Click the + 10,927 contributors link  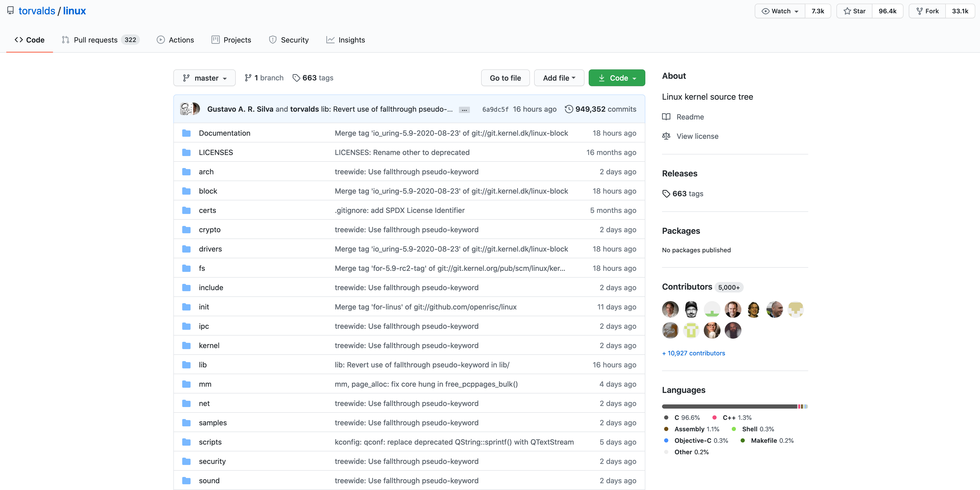pos(693,353)
